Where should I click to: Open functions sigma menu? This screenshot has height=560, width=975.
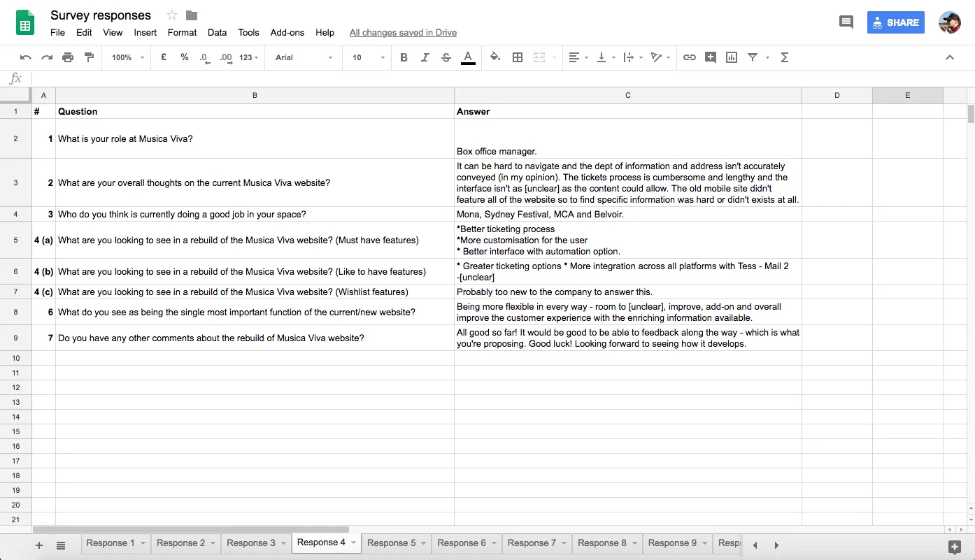click(785, 57)
